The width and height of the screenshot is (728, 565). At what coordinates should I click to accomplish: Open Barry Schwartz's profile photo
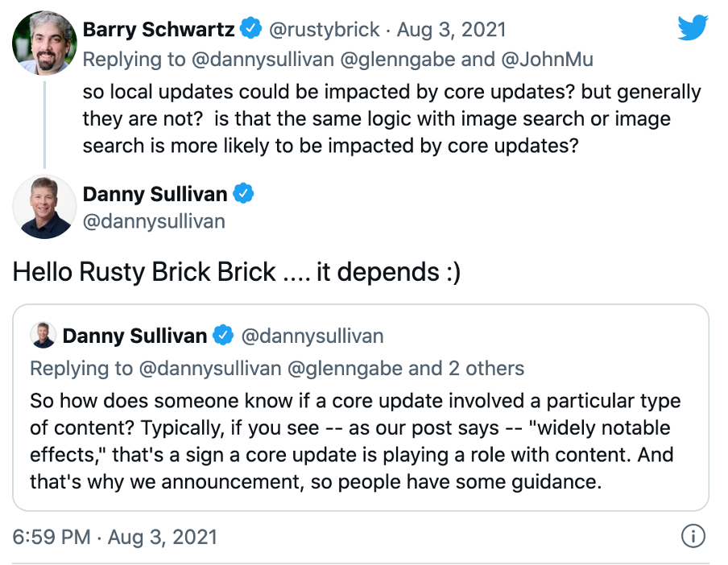coord(44,43)
